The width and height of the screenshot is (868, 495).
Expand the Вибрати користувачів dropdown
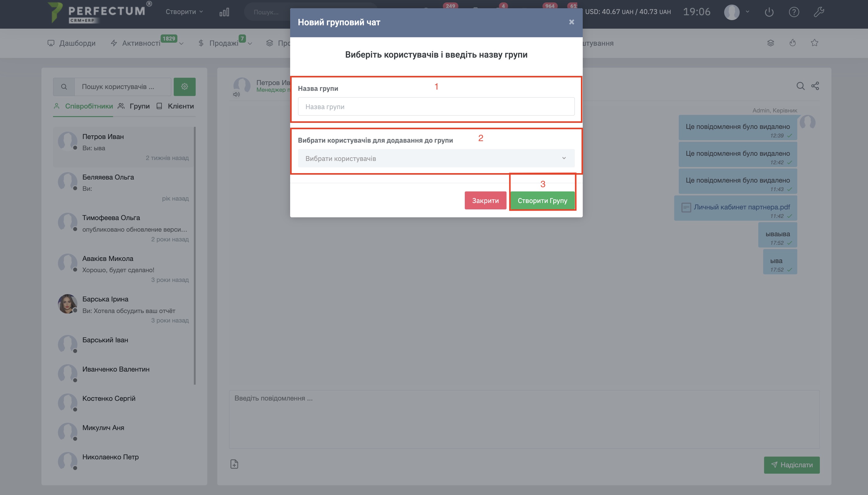tap(436, 158)
